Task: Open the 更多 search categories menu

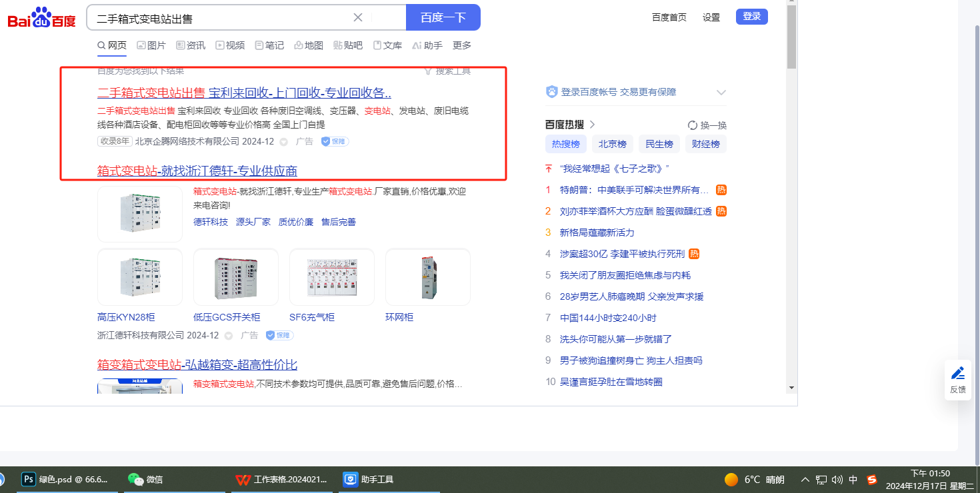Action: (x=462, y=45)
